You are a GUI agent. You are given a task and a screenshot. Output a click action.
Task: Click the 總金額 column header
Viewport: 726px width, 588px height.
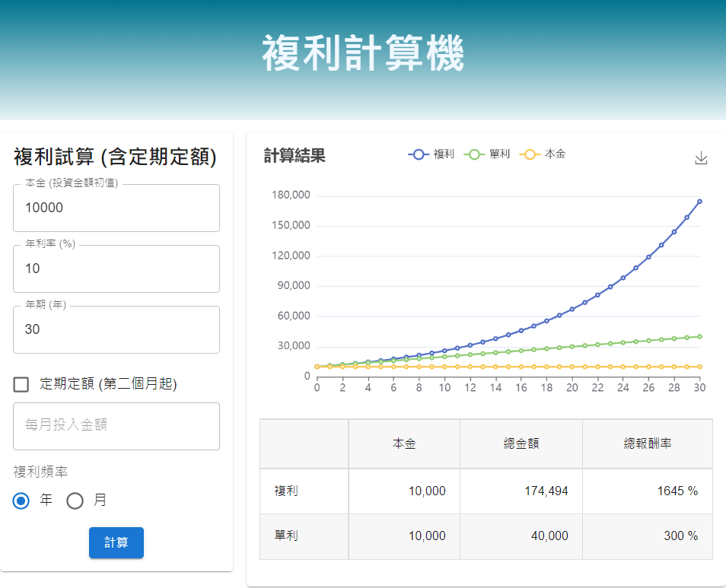[521, 443]
